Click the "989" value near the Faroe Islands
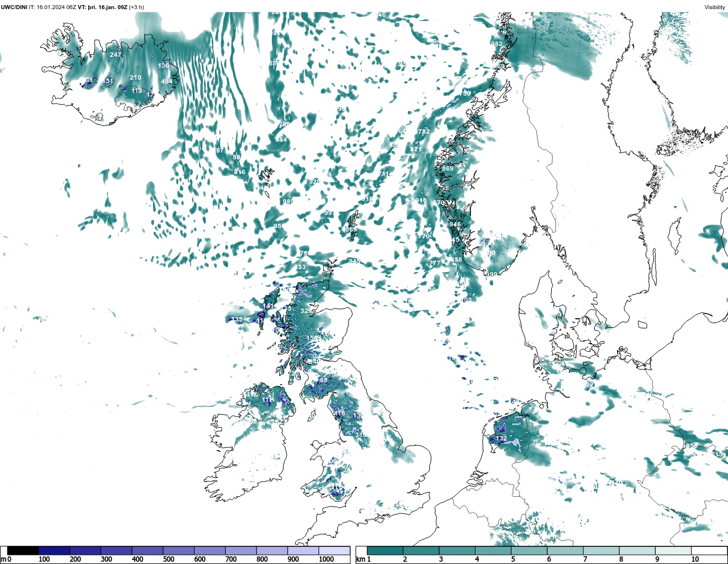 coord(288,201)
